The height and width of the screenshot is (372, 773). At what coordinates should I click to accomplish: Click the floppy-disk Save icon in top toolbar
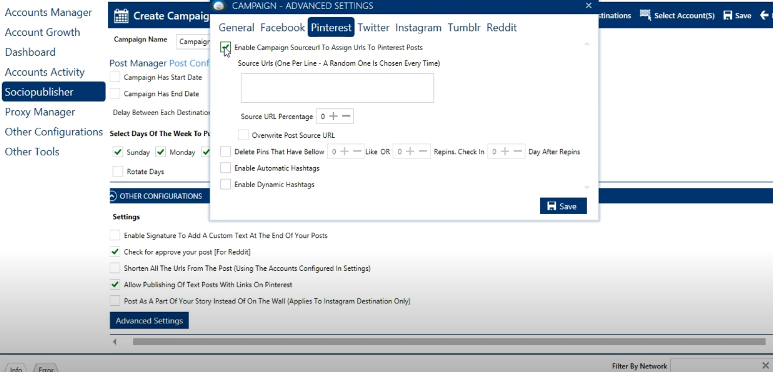click(x=728, y=15)
